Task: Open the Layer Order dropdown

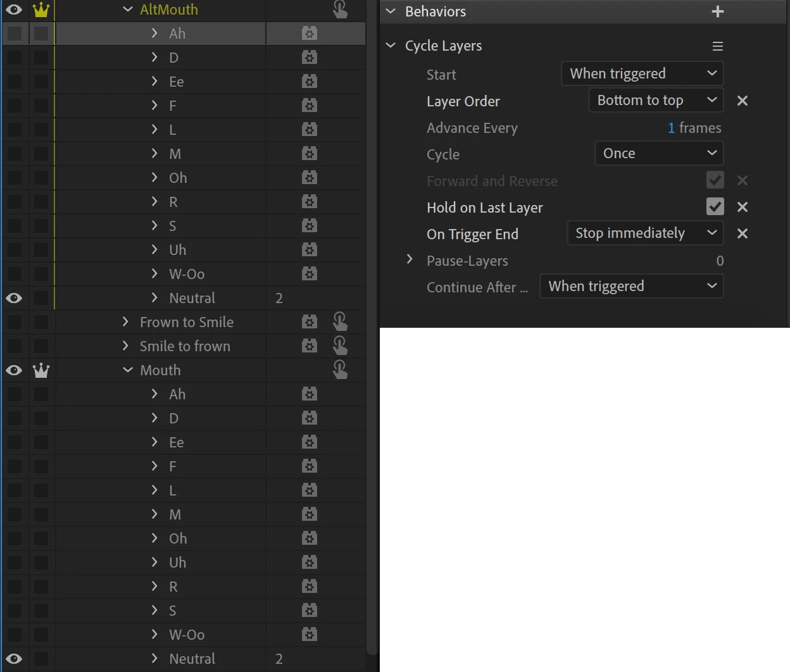Action: pyautogui.click(x=656, y=100)
